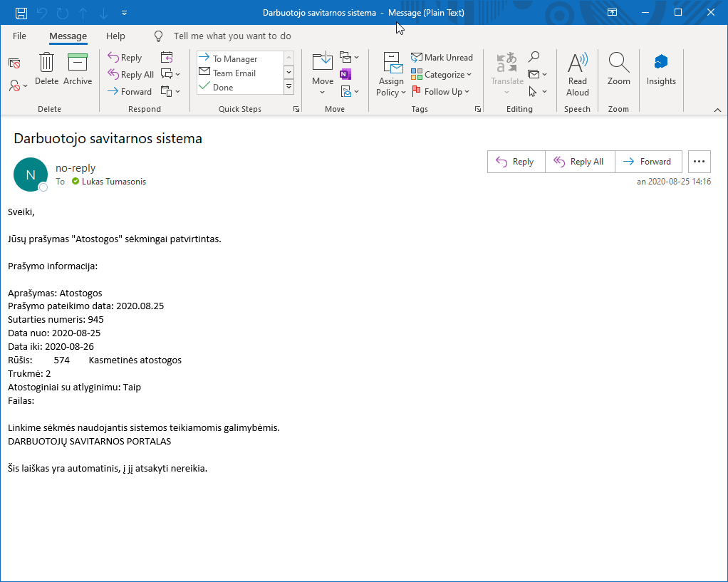Click the Zoom magnifier in ribbon

tap(618, 68)
